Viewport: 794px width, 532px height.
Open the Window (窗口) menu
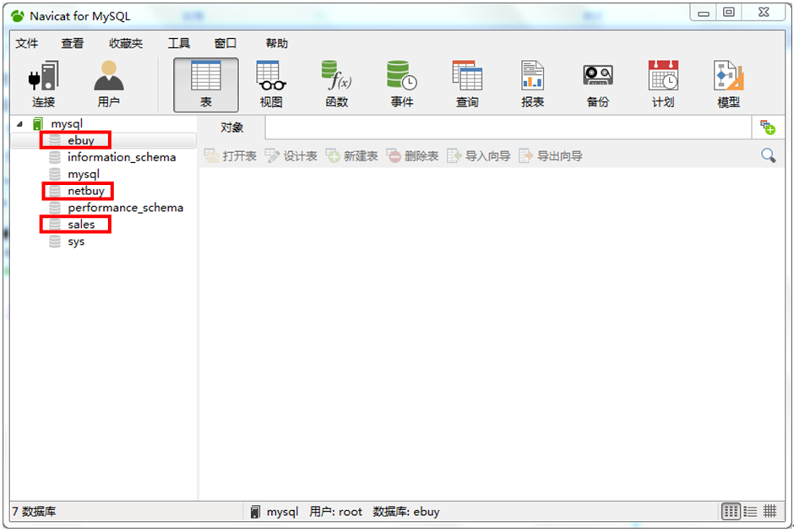(226, 44)
